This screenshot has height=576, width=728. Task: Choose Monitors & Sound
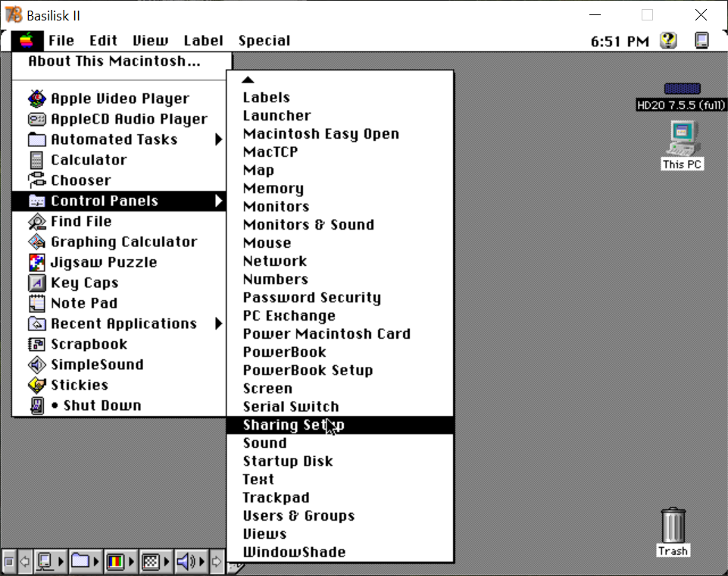340,225
